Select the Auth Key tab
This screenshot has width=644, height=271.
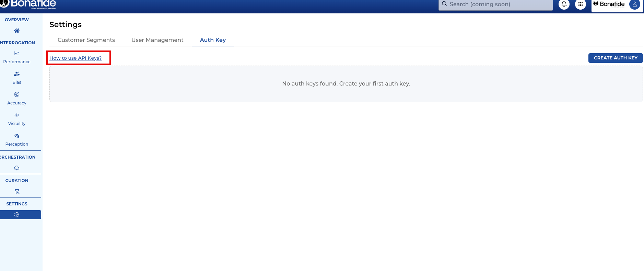(x=213, y=40)
